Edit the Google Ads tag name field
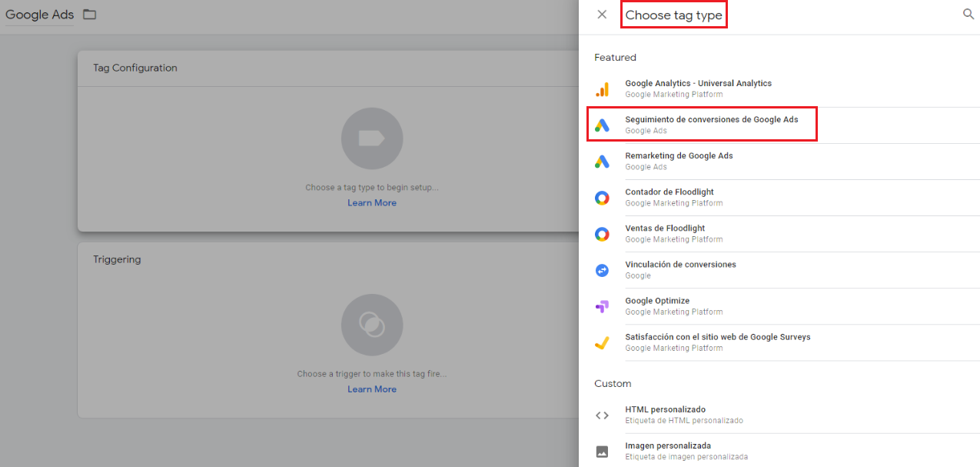Image resolution: width=980 pixels, height=467 pixels. (39, 15)
